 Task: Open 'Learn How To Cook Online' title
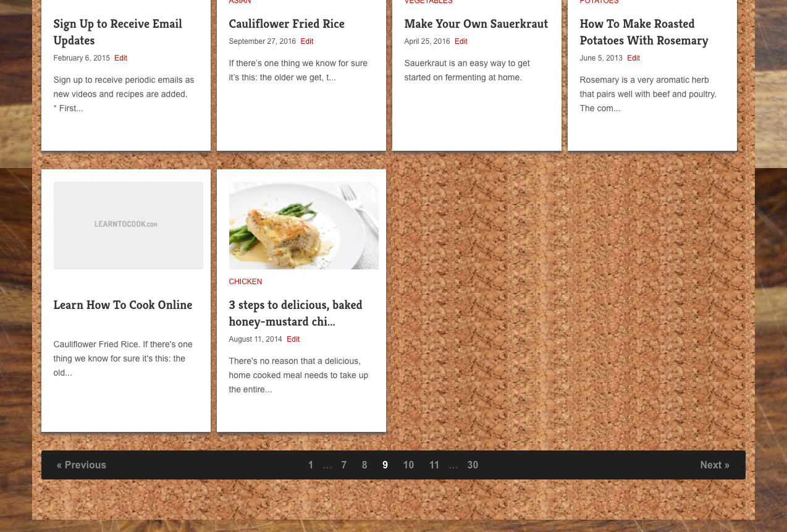(x=123, y=305)
